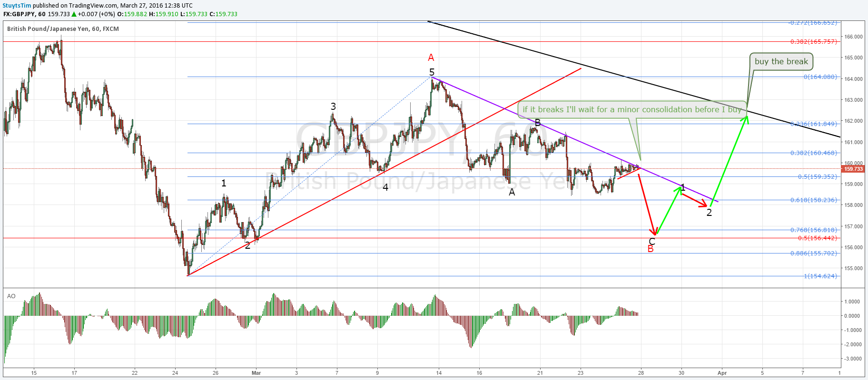Select the wave 5 label at the peak

(x=432, y=72)
